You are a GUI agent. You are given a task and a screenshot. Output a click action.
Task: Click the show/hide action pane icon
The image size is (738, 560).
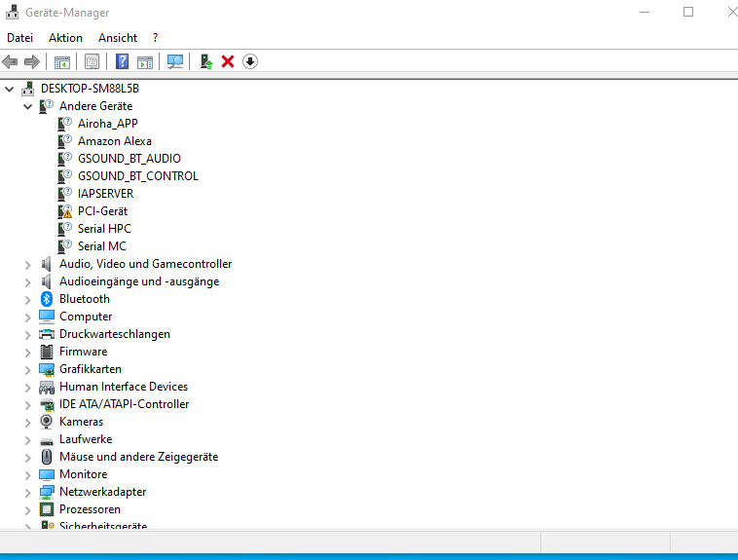pyautogui.click(x=145, y=61)
